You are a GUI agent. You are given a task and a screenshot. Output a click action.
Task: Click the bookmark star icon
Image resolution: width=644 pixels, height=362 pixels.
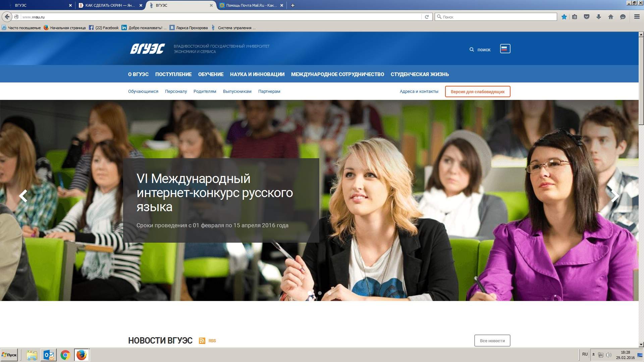click(564, 17)
